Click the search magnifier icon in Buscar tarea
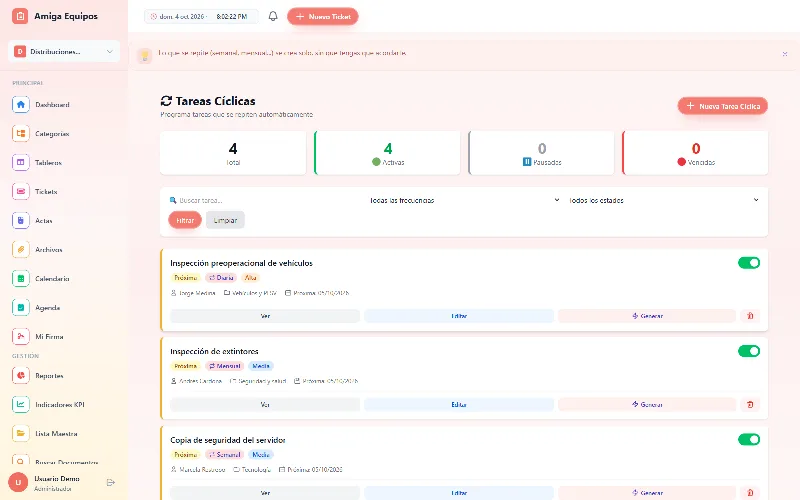The width and height of the screenshot is (800, 500). coord(173,201)
